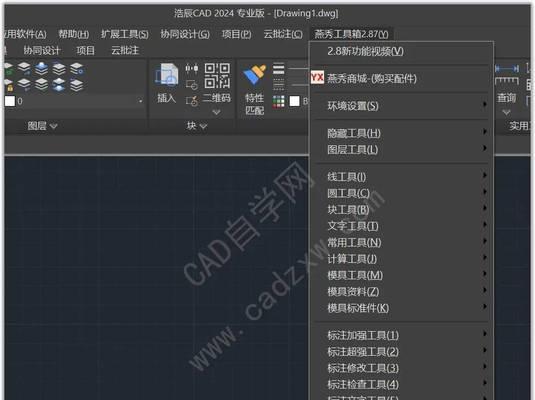Click the white layer color swatch beside 0

pos(10,101)
